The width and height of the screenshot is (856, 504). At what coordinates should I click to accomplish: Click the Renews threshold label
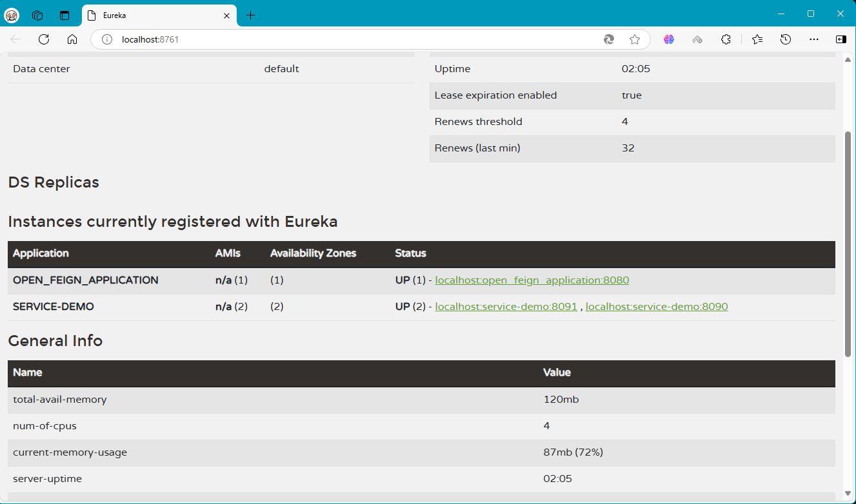479,122
